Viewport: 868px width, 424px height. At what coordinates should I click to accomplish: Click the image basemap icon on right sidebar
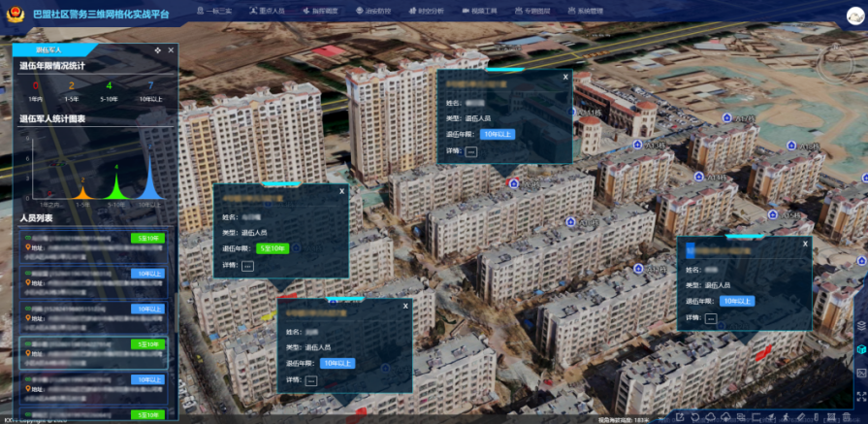click(x=860, y=372)
